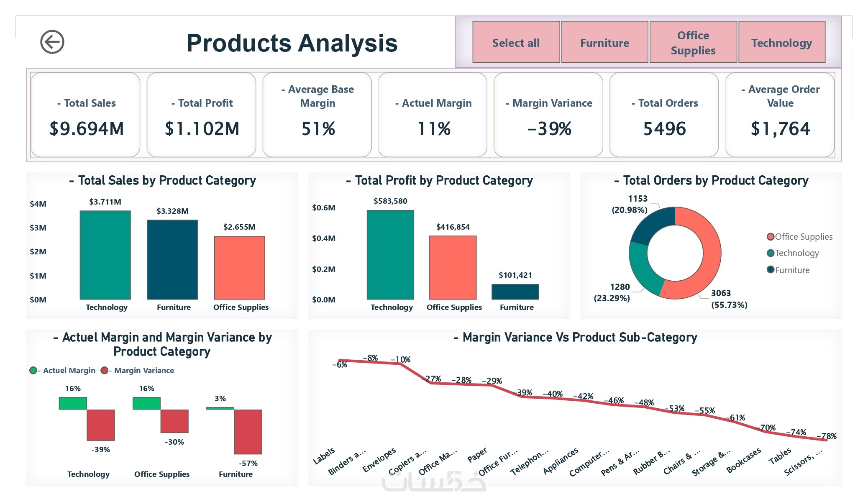
Task: Filter by Office Supplies slicer
Action: click(693, 42)
